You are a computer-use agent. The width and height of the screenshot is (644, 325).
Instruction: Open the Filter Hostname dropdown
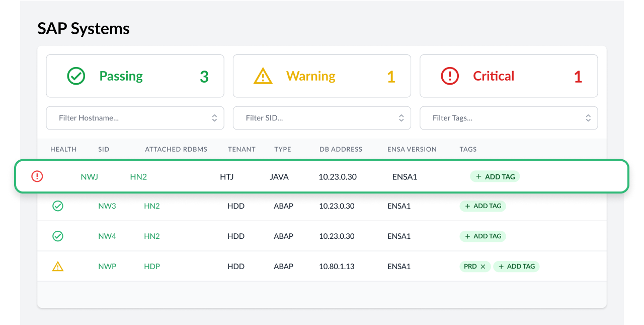(x=135, y=118)
